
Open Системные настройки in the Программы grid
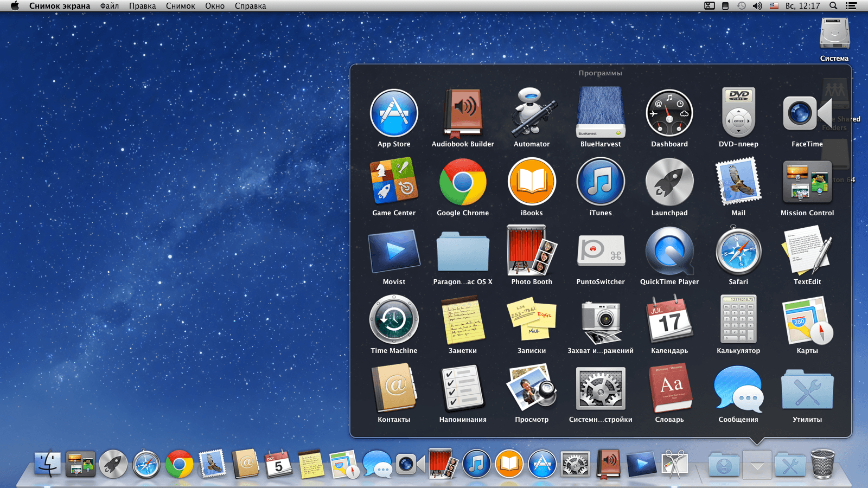pos(601,389)
